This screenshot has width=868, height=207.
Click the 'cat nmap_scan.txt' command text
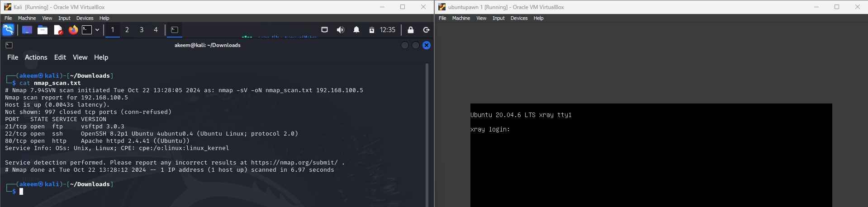point(50,83)
